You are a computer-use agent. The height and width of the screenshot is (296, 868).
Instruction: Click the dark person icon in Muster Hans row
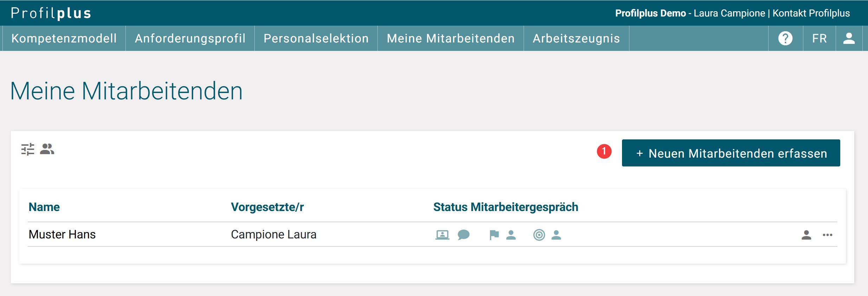click(x=806, y=235)
